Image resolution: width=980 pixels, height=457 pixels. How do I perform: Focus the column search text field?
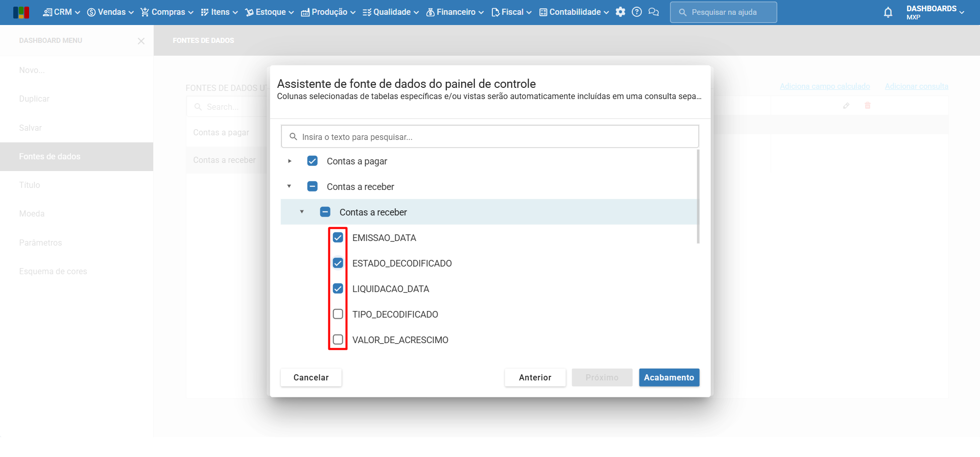click(490, 137)
